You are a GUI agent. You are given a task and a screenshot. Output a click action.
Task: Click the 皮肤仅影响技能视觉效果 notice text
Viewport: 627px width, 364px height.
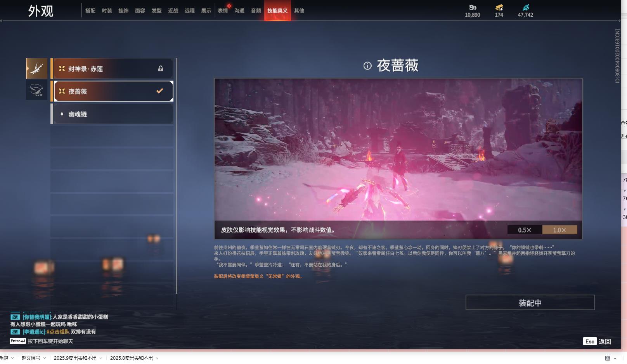tap(278, 230)
